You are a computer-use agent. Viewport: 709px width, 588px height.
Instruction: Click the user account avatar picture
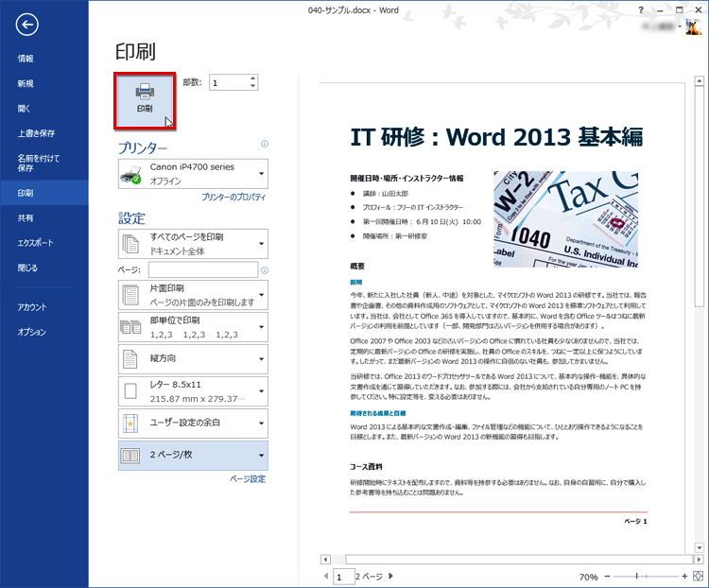coord(694,26)
